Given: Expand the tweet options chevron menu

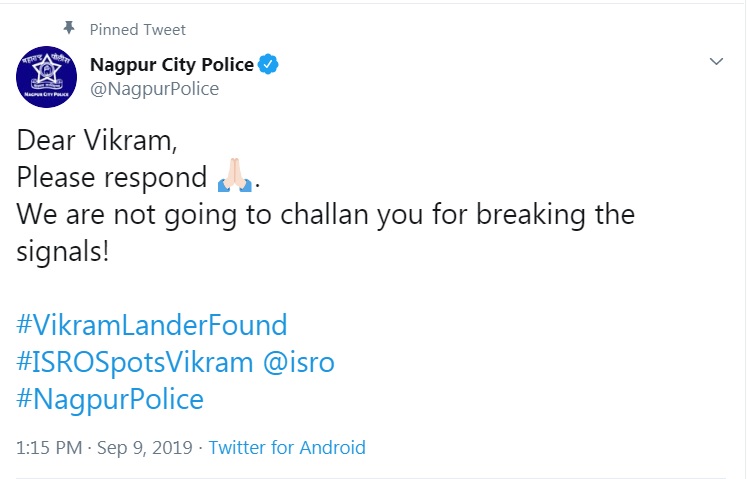Looking at the screenshot, I should [716, 61].
